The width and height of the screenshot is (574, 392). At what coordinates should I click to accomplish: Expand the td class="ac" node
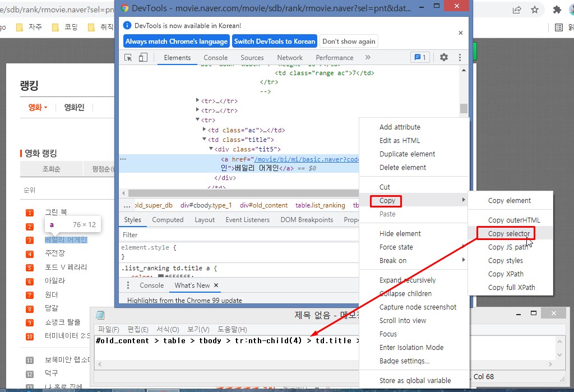(x=204, y=129)
